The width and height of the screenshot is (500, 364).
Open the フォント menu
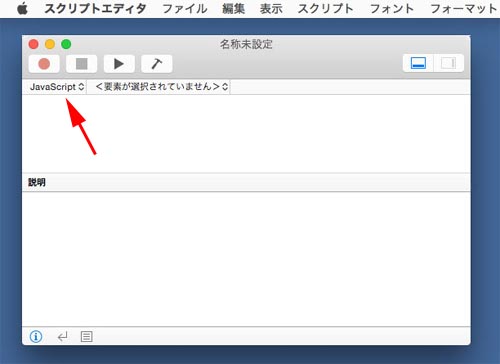392,9
